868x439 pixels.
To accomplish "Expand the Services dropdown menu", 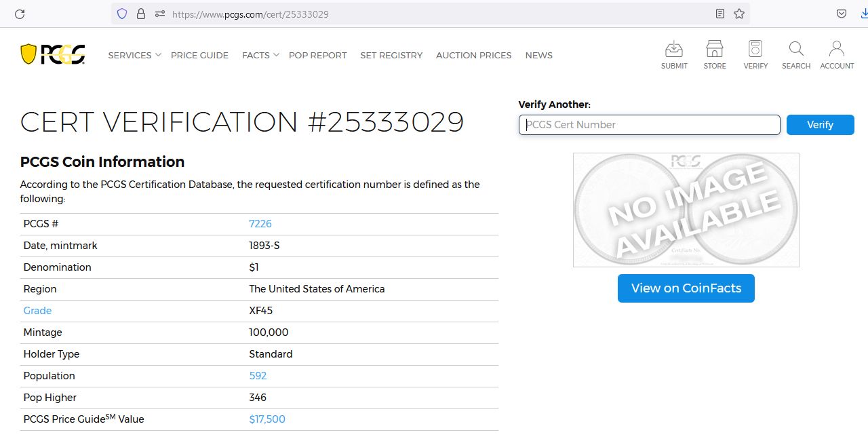I will (134, 55).
